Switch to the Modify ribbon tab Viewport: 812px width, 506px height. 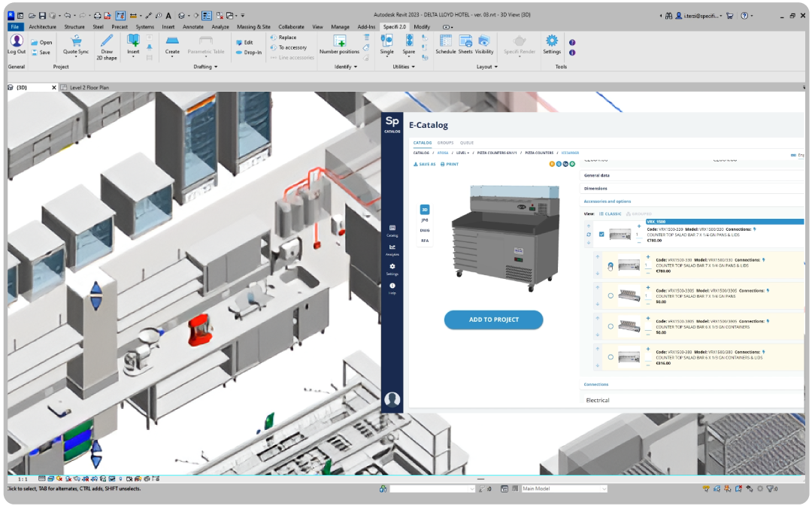pos(422,26)
